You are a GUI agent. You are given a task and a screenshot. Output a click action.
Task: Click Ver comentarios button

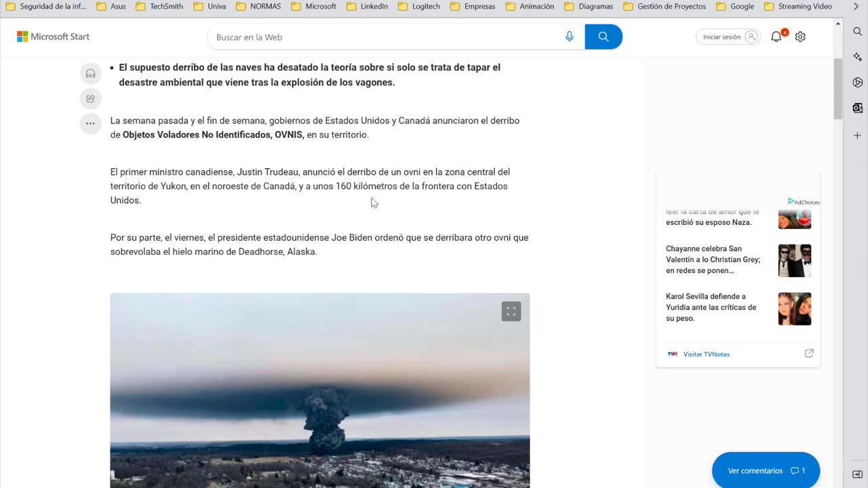[766, 470]
